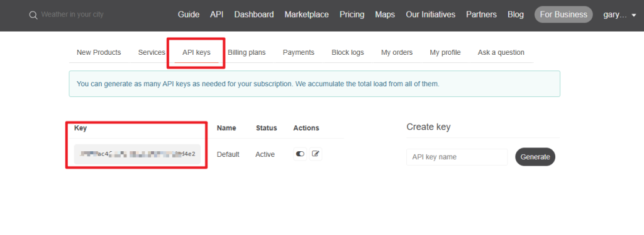Image resolution: width=644 pixels, height=235 pixels.
Task: Click the Name column header
Action: [x=226, y=128]
